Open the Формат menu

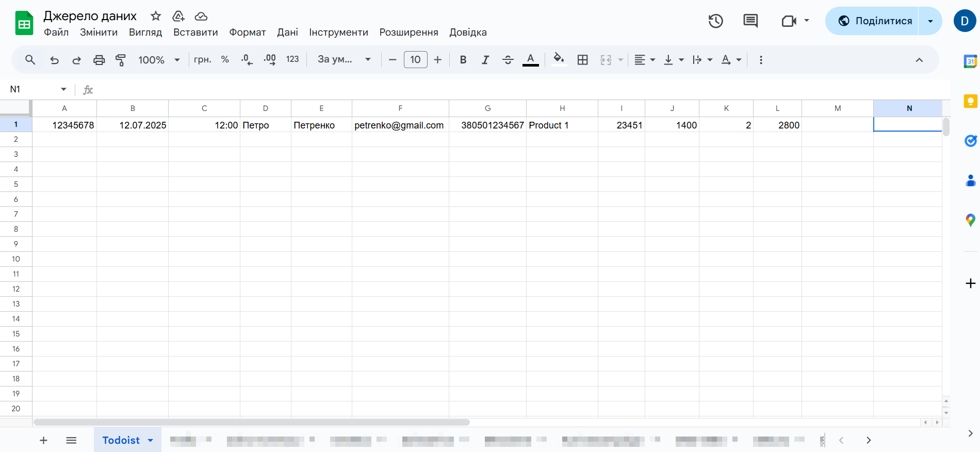(248, 33)
